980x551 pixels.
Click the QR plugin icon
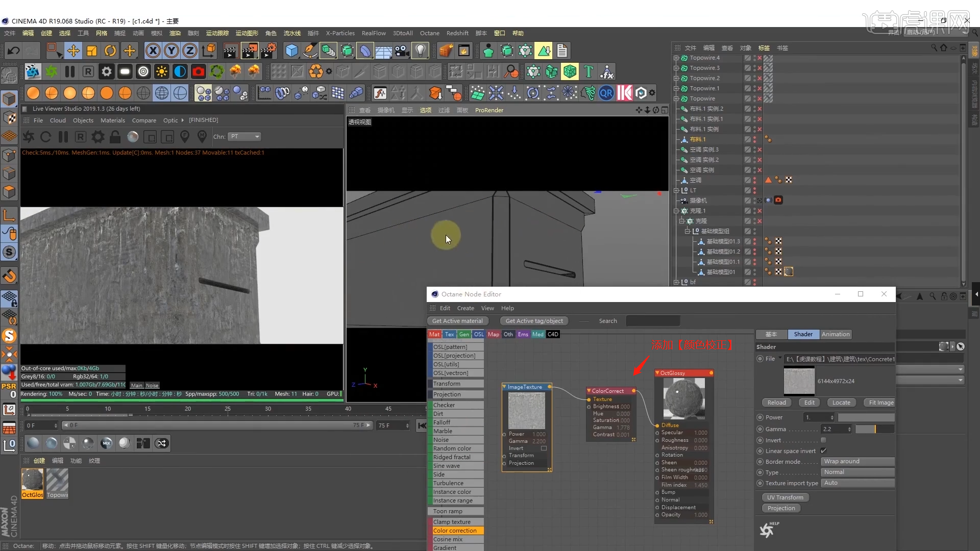[606, 93]
